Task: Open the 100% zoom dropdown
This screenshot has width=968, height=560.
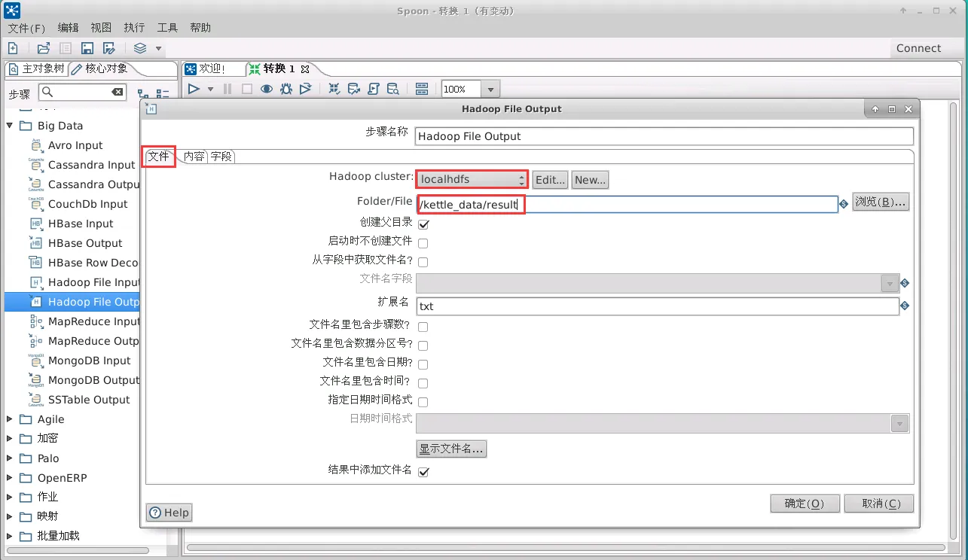Action: coord(490,89)
